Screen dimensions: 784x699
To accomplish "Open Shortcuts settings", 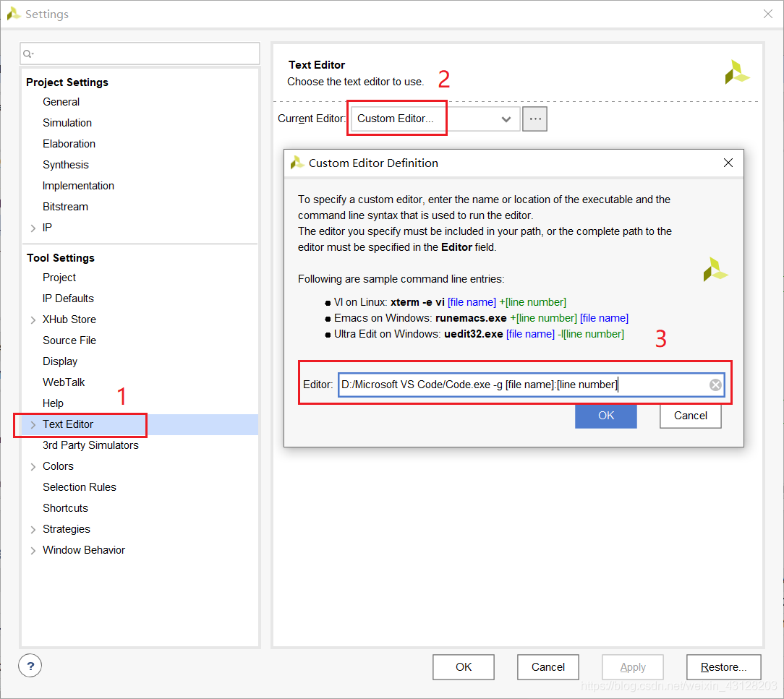I will 66,509.
